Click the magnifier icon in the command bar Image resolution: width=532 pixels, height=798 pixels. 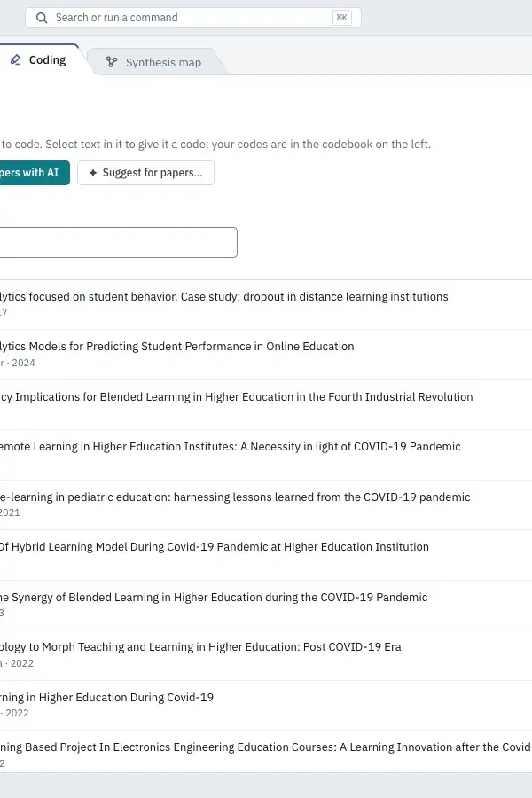pyautogui.click(x=42, y=18)
